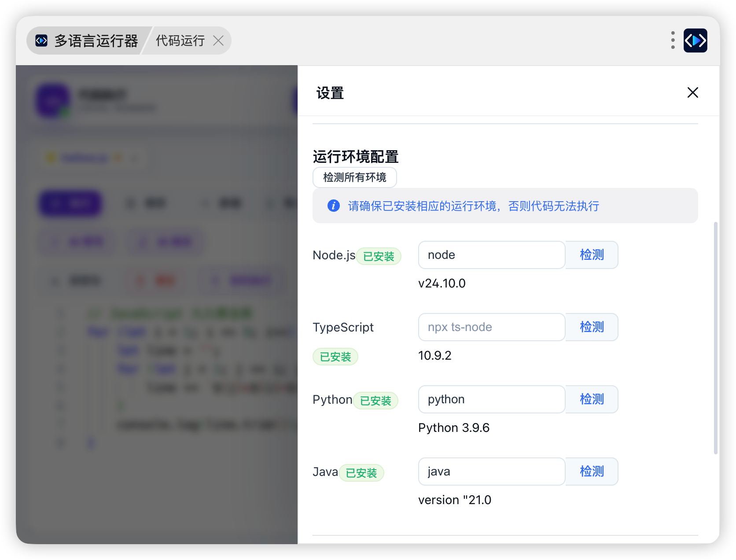This screenshot has height=560, width=736.
Task: Click the TypeScript label
Action: point(343,327)
